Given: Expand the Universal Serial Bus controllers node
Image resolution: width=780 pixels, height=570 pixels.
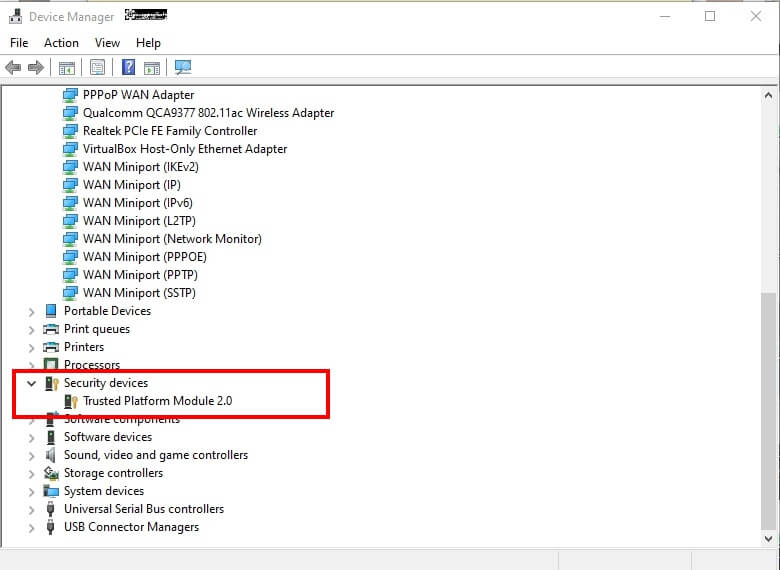Looking at the screenshot, I should click(x=32, y=509).
